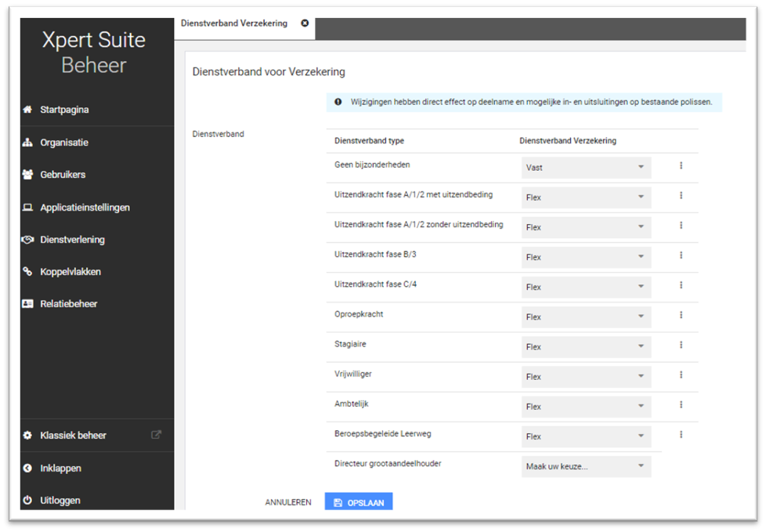This screenshot has width=766, height=532.
Task: Click the Dienstverlening handshake icon
Action: tap(27, 240)
